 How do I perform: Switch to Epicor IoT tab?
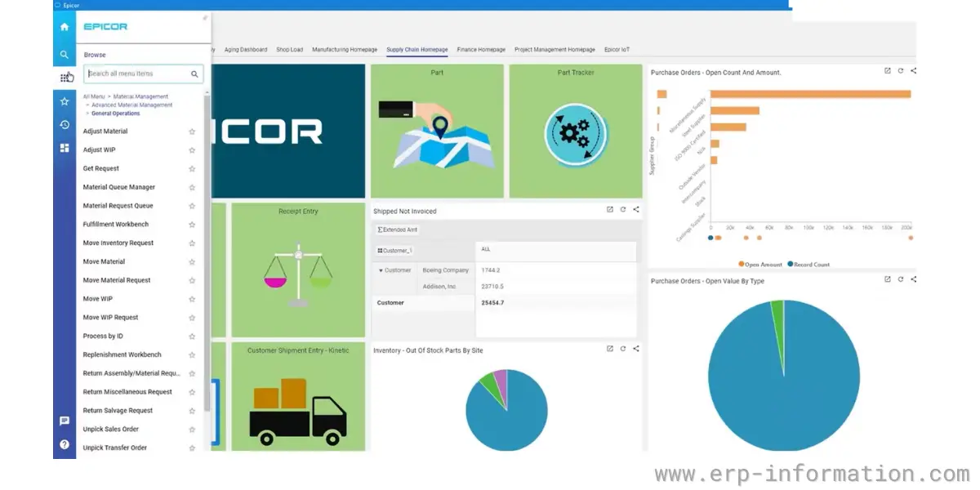point(617,50)
